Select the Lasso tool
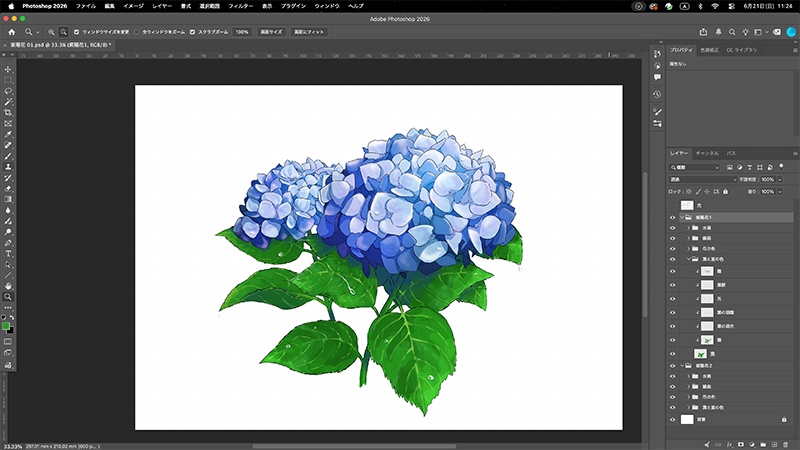 [x=8, y=91]
